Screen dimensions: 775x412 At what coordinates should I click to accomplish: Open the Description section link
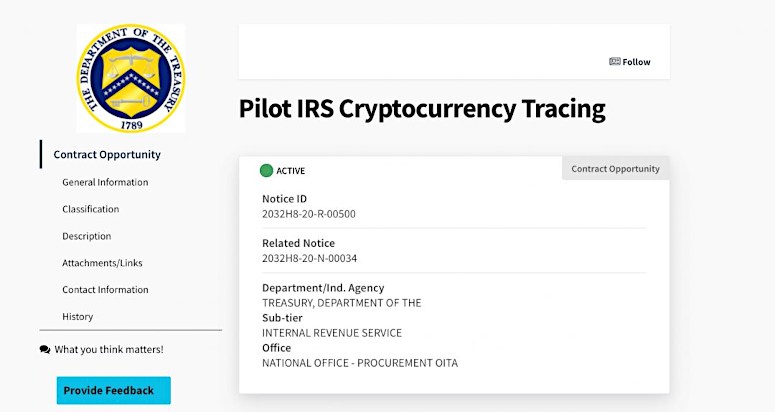(86, 236)
